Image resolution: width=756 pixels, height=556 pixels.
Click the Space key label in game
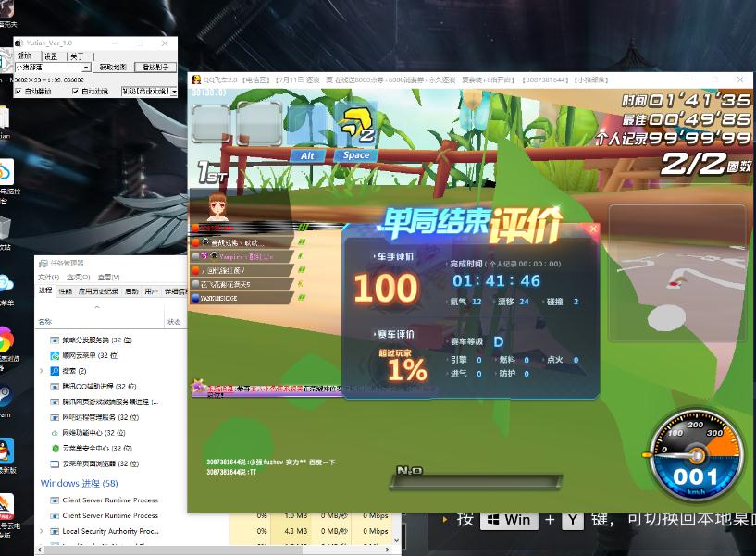click(356, 155)
